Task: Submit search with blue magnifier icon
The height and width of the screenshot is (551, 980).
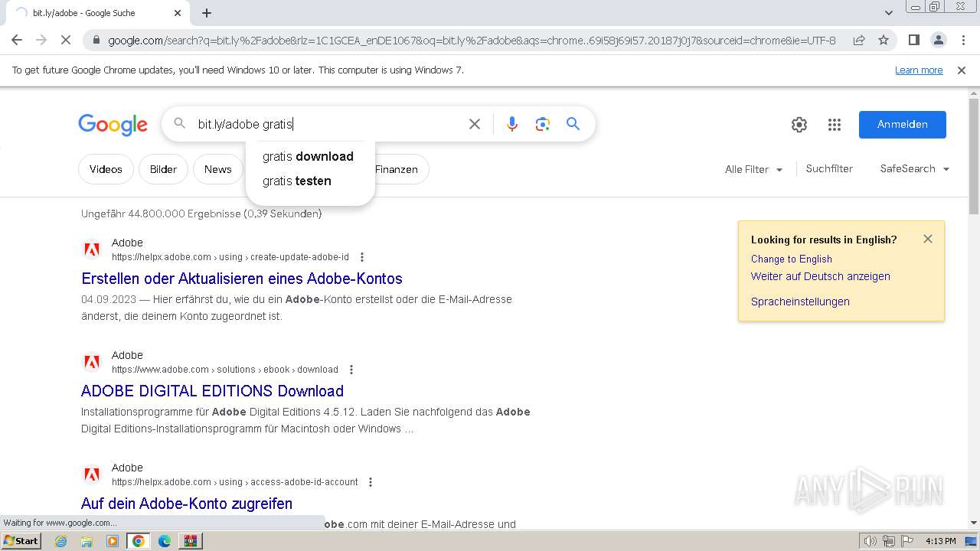Action: tap(573, 124)
